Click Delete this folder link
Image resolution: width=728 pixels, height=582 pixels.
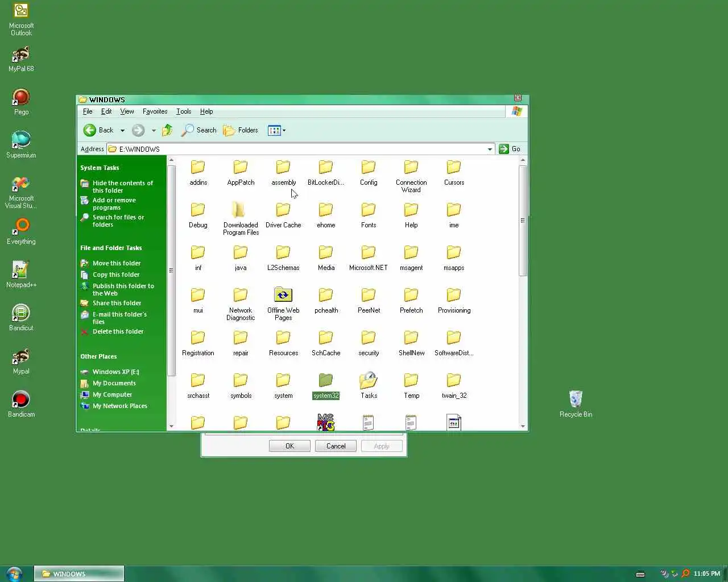118,331
